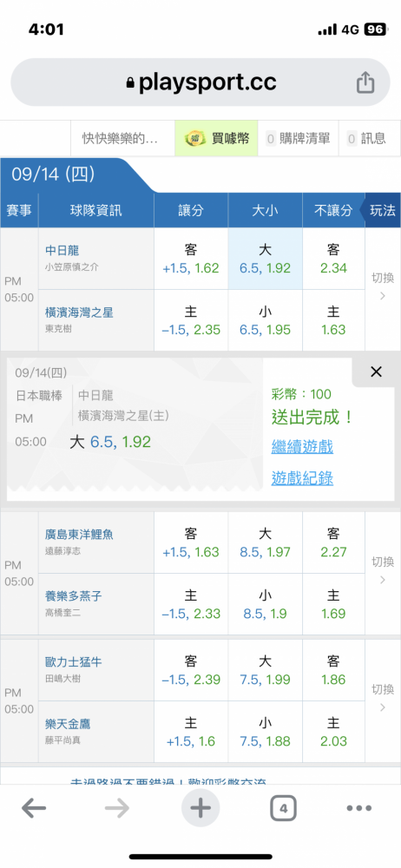Viewport: 401px width, 868px height.
Task: Open 橫濱海灣之星 team info link
Action: pyautogui.click(x=79, y=312)
